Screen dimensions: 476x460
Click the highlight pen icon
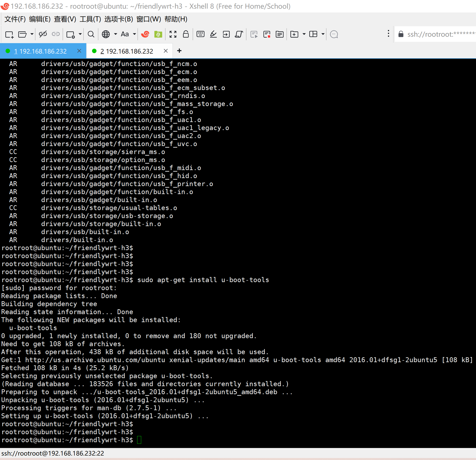213,34
